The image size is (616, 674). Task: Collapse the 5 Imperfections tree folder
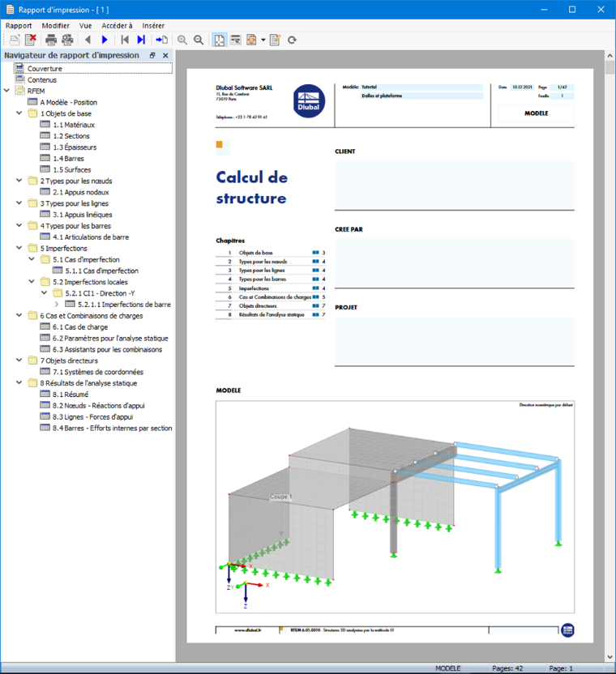(19, 248)
